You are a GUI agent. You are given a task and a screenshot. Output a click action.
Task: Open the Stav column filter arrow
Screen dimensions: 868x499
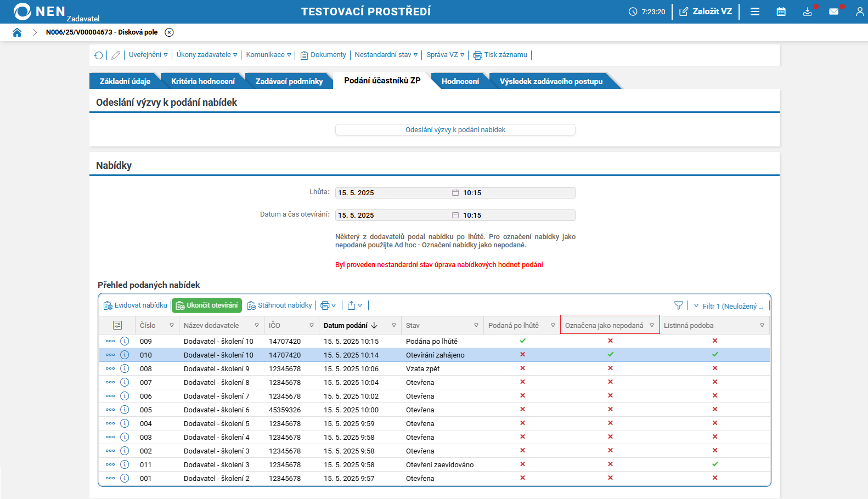pos(476,325)
